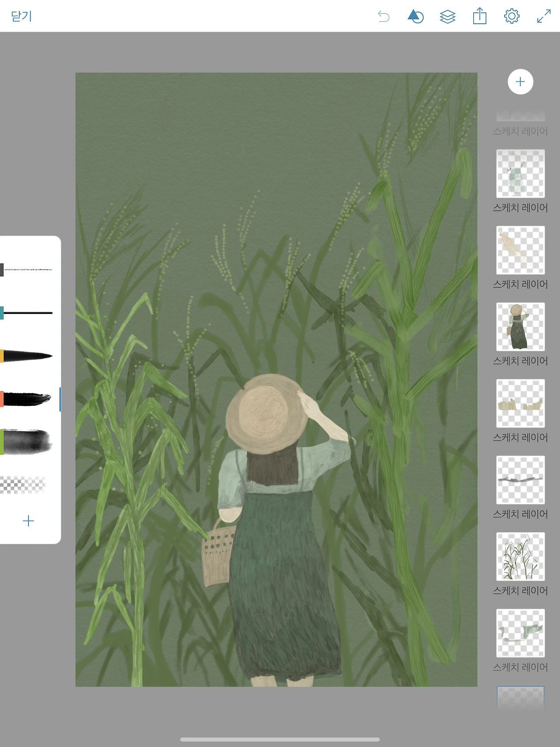The width and height of the screenshot is (560, 747).
Task: Select the pencil brush with gray tip
Action: click(x=27, y=270)
